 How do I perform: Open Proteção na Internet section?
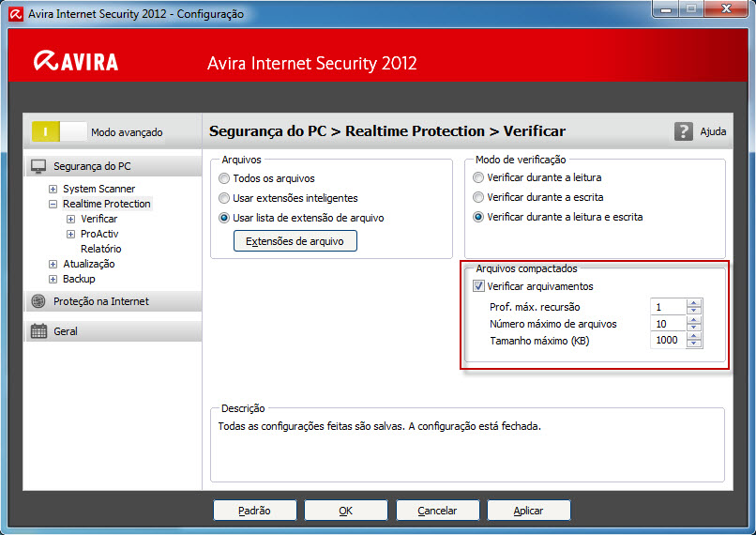113,301
